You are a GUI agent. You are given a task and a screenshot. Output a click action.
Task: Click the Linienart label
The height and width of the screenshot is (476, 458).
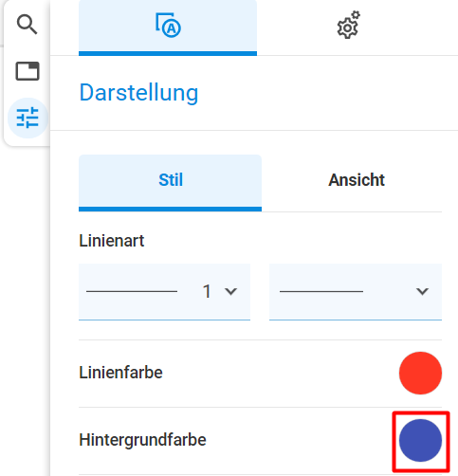point(112,241)
